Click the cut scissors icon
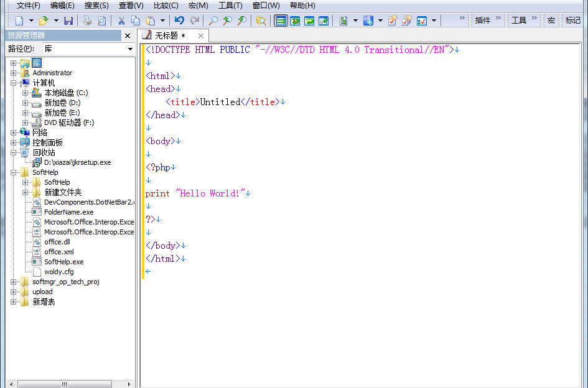 click(121, 21)
